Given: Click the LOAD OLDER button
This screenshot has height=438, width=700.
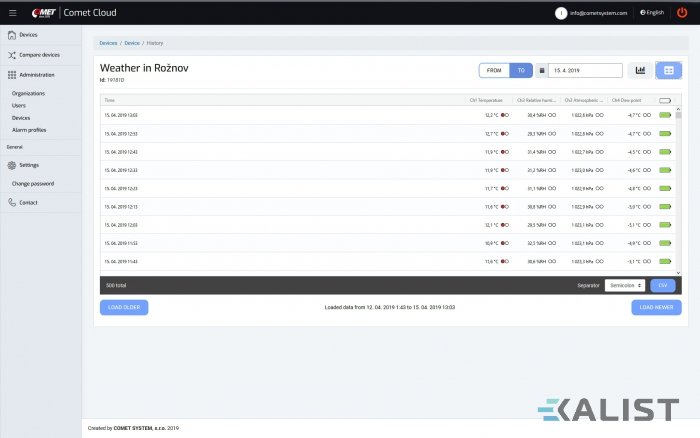Looking at the screenshot, I should (x=124, y=307).
